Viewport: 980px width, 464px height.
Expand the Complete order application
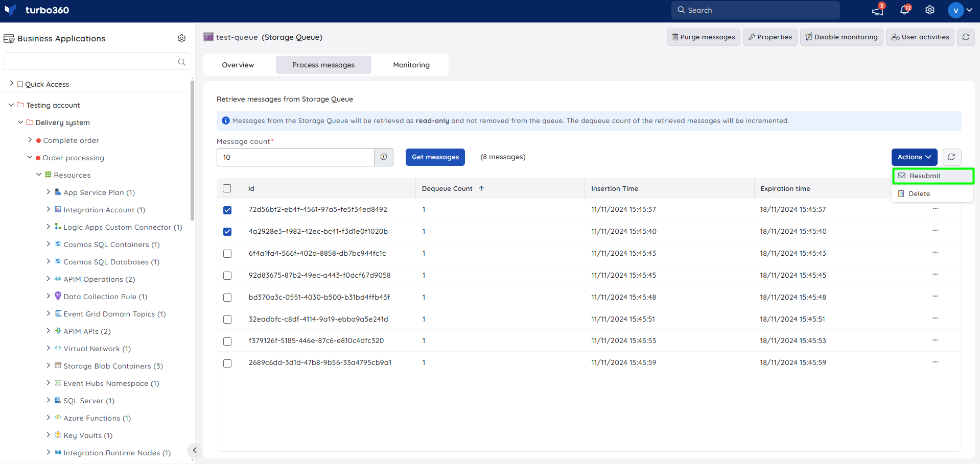(x=30, y=139)
